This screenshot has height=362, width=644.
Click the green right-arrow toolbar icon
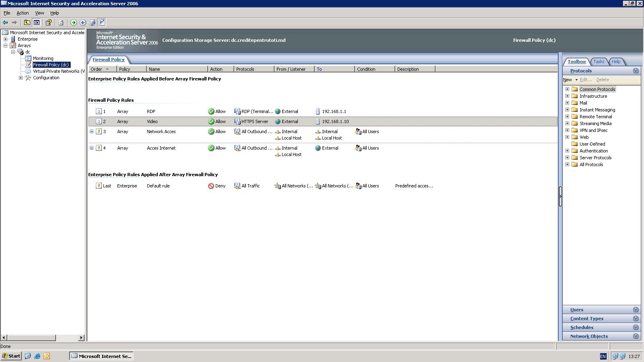(73, 23)
